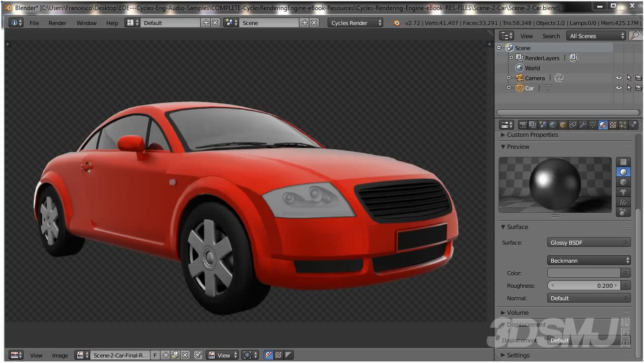Pin the image with pushpin icon
Viewport: 644px width, 363px height.
click(198, 355)
